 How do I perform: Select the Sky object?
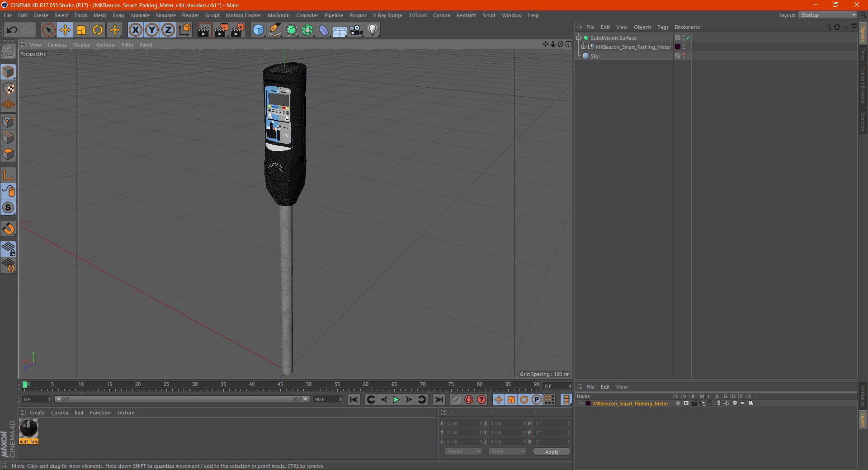[x=594, y=56]
